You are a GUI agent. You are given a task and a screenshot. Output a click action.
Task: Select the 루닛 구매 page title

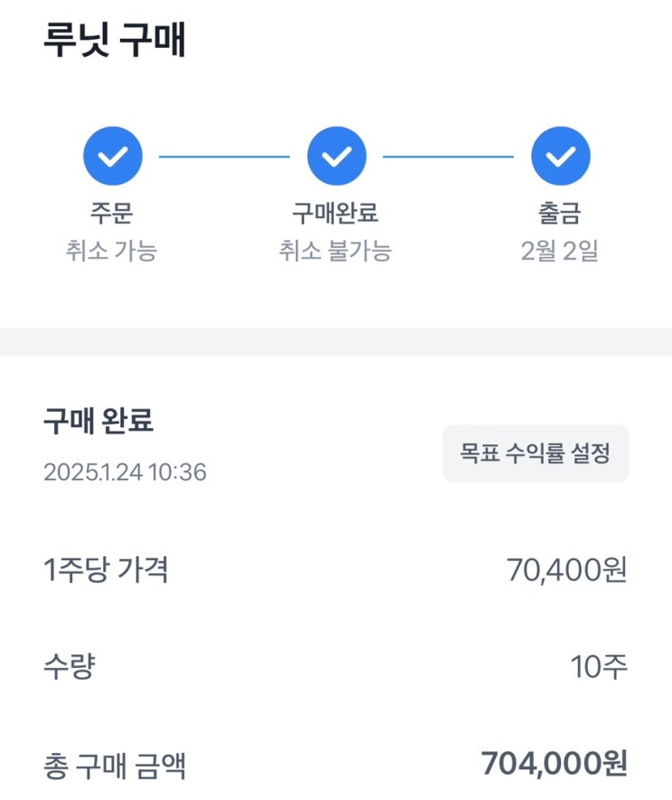coord(115,41)
